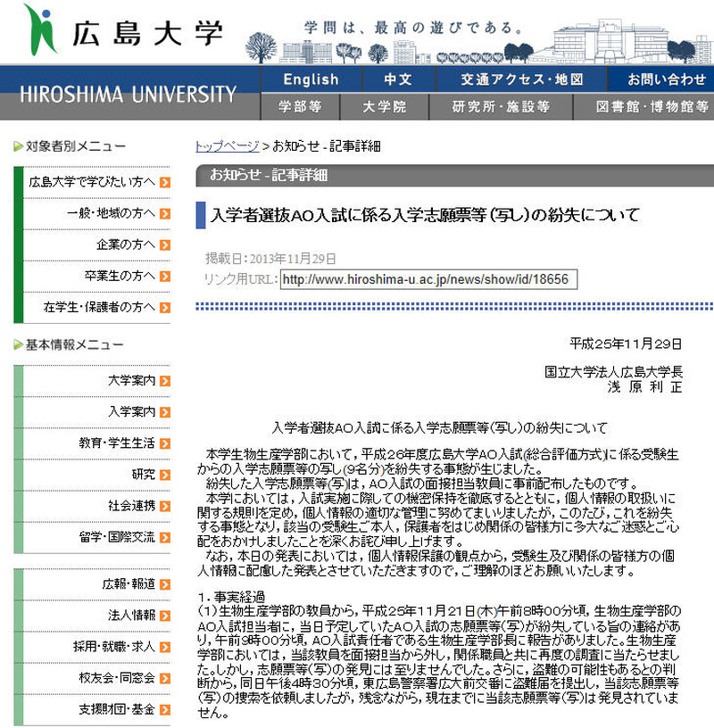Open the 広島大学で学びたい方へ link
Image resolution: width=714 pixels, height=728 pixels.
click(92, 182)
